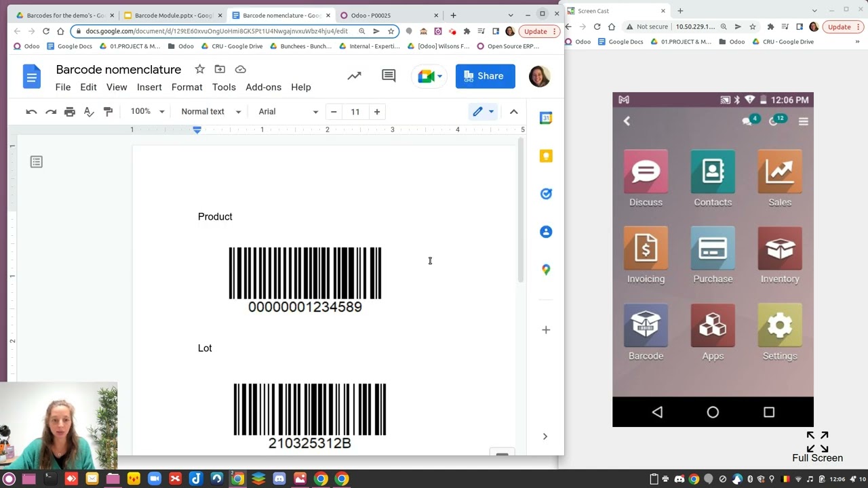This screenshot has height=488, width=868.
Task: Open the Invoicing app icon
Action: 646,249
